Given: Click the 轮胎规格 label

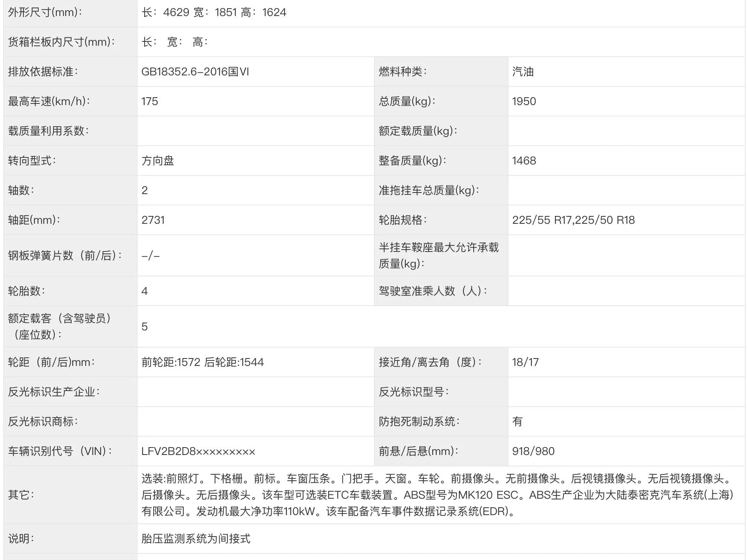Looking at the screenshot, I should click(x=403, y=220).
